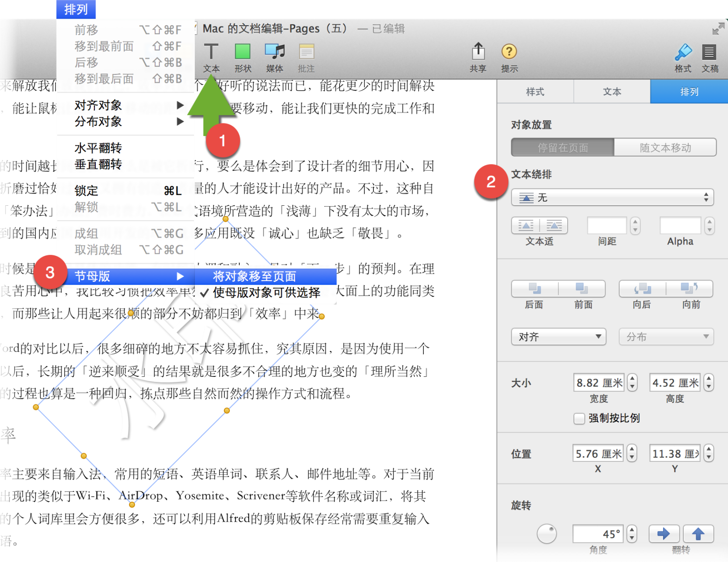
Task: Choose 移到最后面 from the menu
Action: 126,79
